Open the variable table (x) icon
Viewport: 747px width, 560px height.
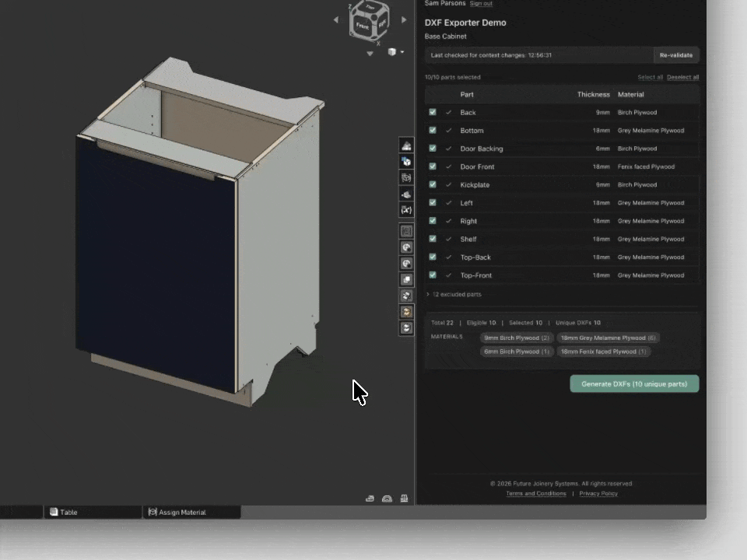click(406, 210)
